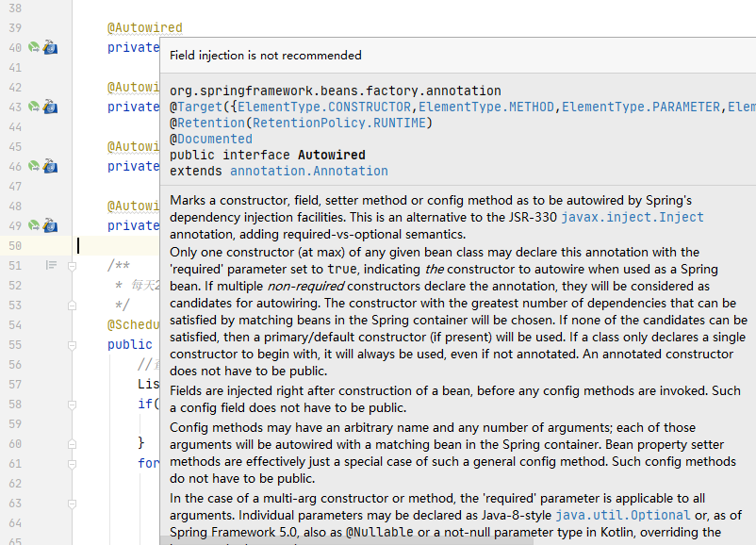Toggle rendered view of doc comment on line 51
The image size is (756, 545).
[51, 265]
